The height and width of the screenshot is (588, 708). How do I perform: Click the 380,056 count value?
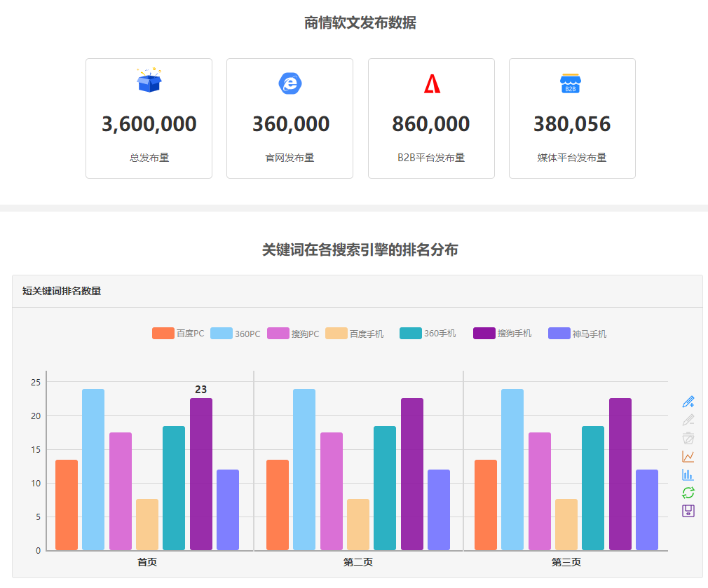click(x=572, y=124)
